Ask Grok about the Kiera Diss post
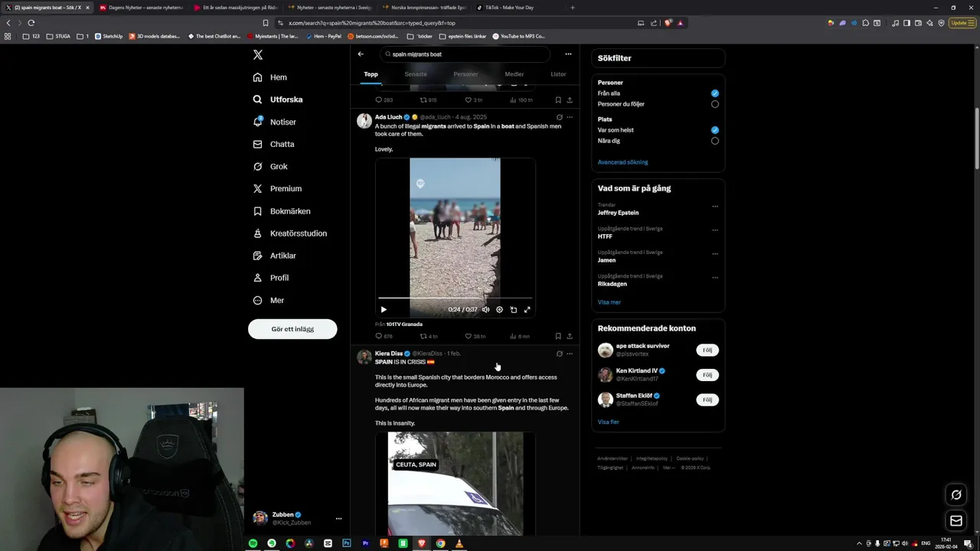980x551 pixels. [x=559, y=354]
